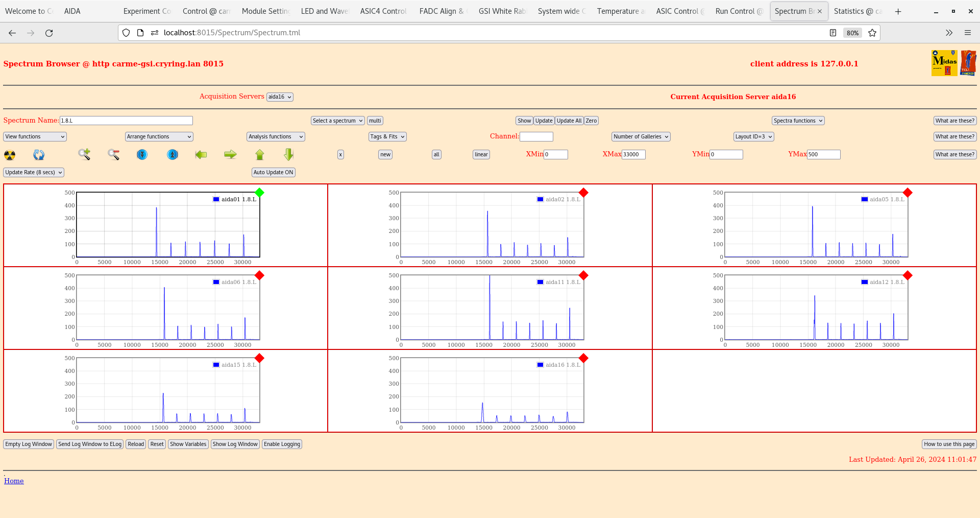
Task: Click the blue double down-arrow icon
Action: pos(142,154)
